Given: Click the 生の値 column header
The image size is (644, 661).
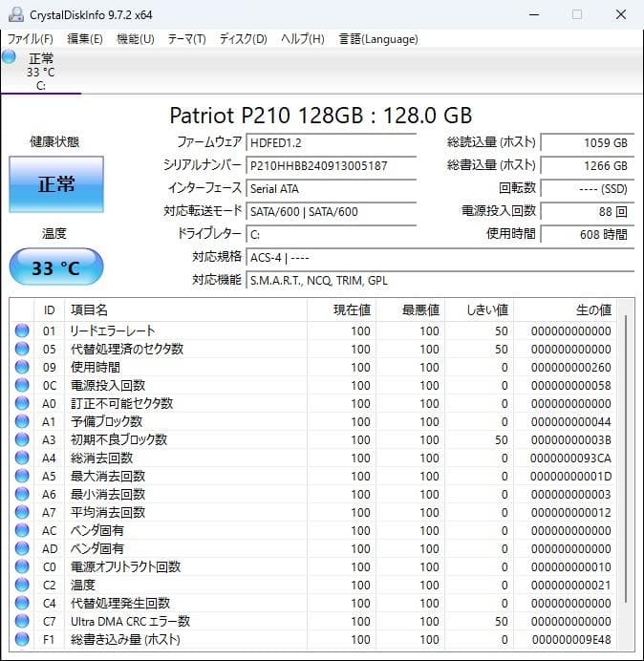Looking at the screenshot, I should pyautogui.click(x=565, y=310).
